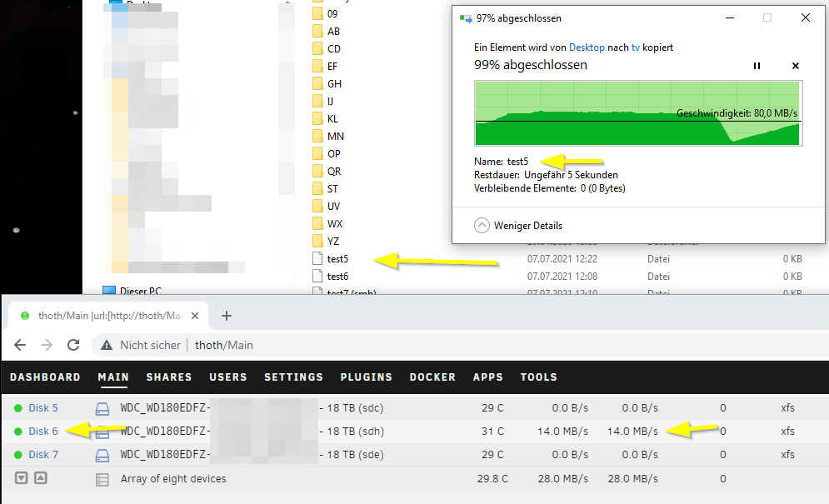Select the YZ folder
The height and width of the screenshot is (504, 829).
tap(326, 241)
